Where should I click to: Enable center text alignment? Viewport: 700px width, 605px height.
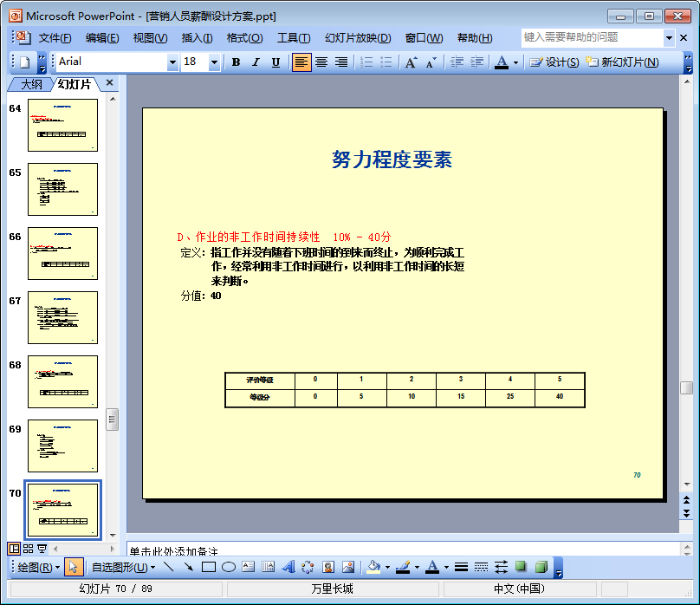[321, 62]
